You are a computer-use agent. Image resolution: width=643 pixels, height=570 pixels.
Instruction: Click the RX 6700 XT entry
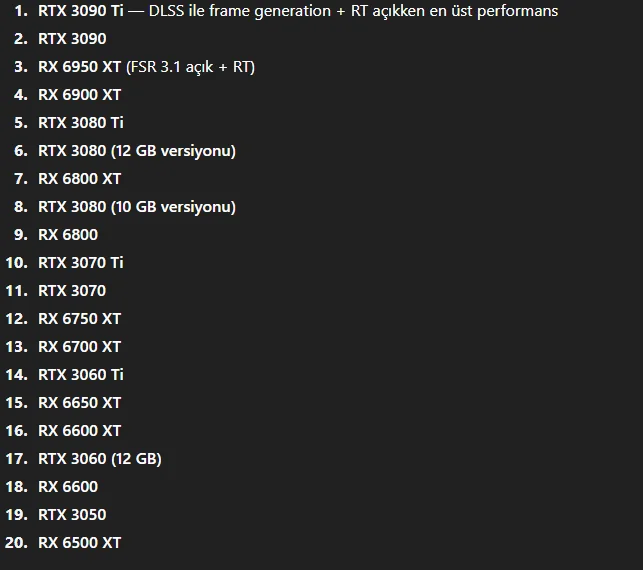tap(80, 347)
